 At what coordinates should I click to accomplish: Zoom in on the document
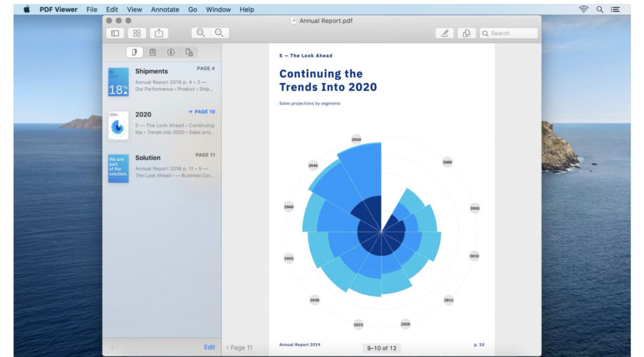tap(201, 33)
